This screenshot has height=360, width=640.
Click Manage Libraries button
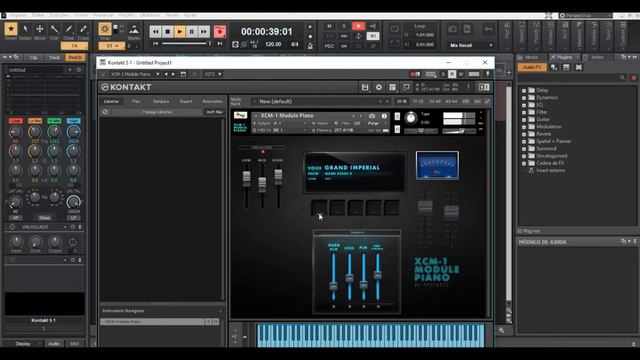pos(157,112)
